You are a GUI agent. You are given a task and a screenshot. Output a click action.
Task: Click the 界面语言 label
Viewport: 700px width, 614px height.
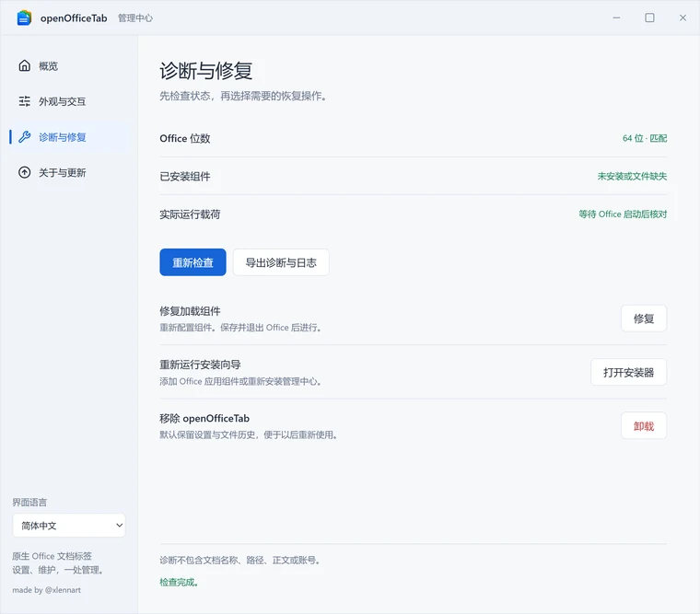pyautogui.click(x=29, y=503)
